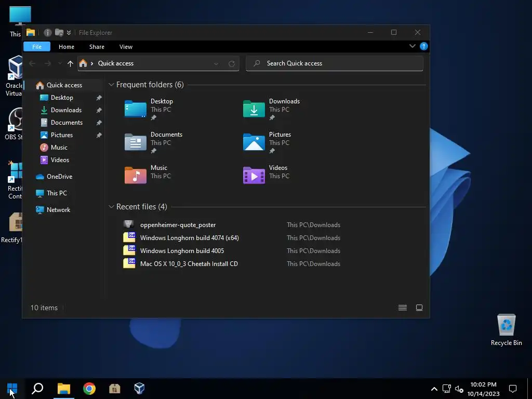Select This PC in the navigation pane
This screenshot has width=532, height=399.
pos(57,193)
